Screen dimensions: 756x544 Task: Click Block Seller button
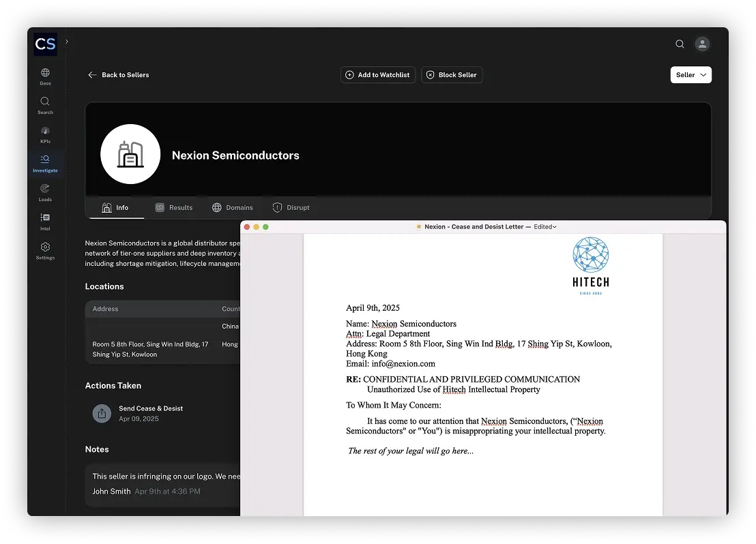point(452,75)
